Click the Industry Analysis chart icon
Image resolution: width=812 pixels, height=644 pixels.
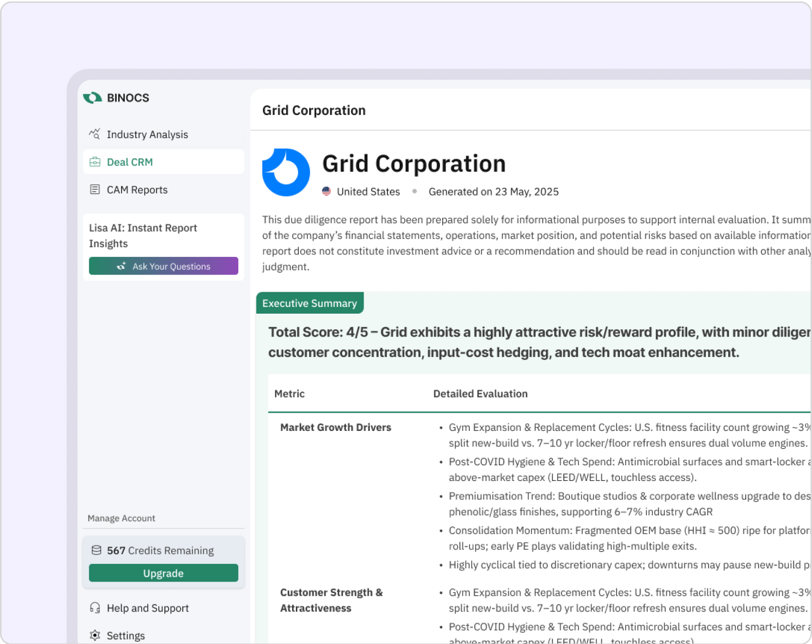[x=95, y=134]
